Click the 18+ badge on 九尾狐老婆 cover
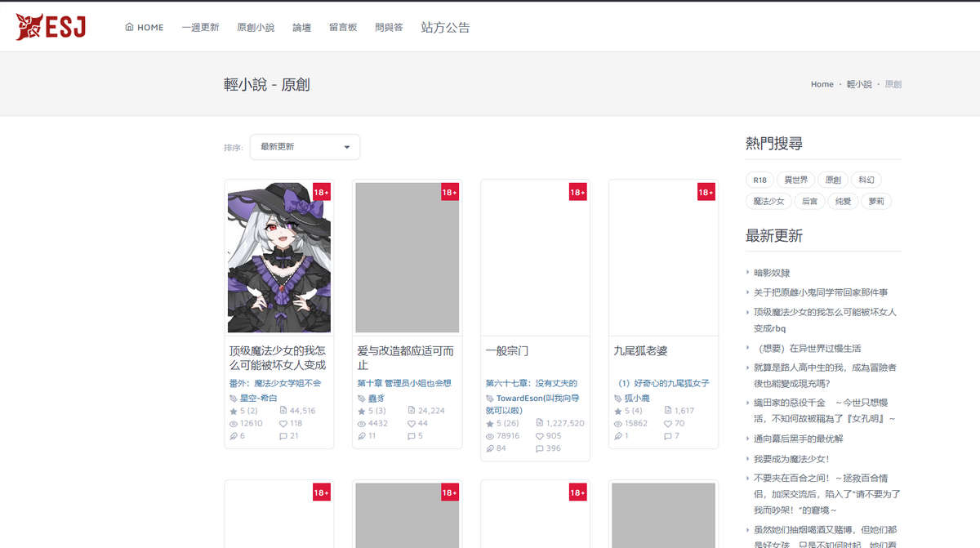Viewport: 980px width, 548px height. (x=706, y=192)
